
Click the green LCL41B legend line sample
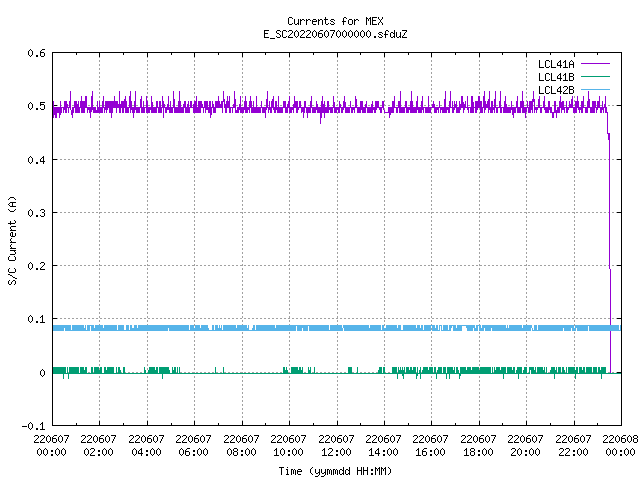pyautogui.click(x=595, y=77)
